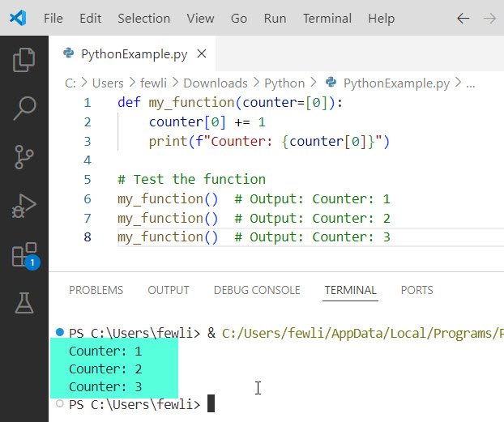Click the print f-string code line

269,142
